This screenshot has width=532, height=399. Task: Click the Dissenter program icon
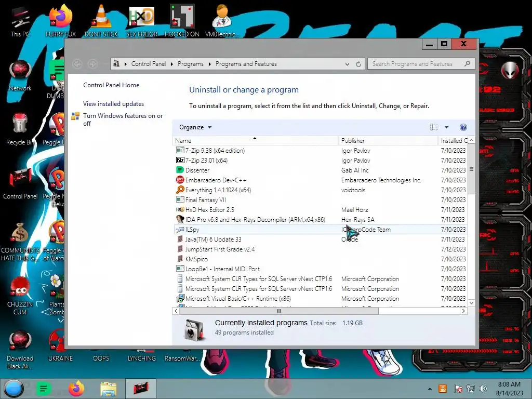point(180,170)
